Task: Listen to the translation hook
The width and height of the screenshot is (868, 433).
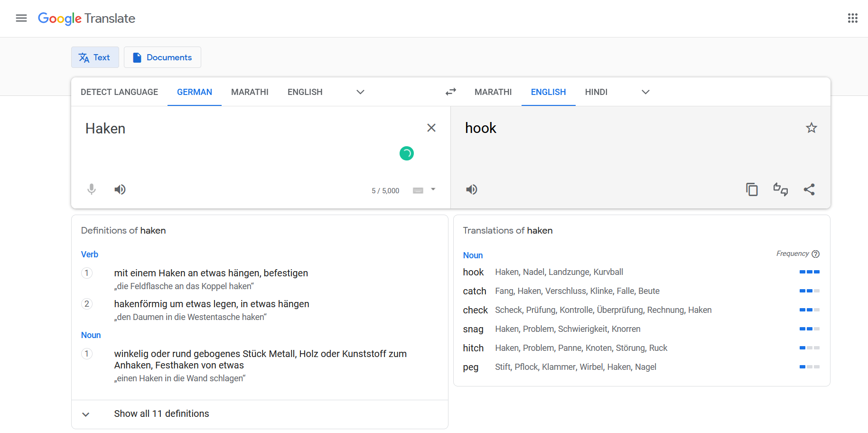Action: (471, 189)
